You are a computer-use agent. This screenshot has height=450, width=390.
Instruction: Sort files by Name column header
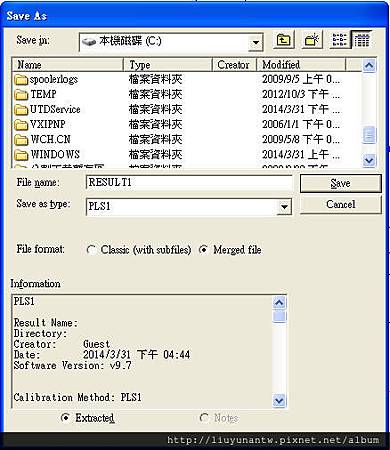point(68,65)
